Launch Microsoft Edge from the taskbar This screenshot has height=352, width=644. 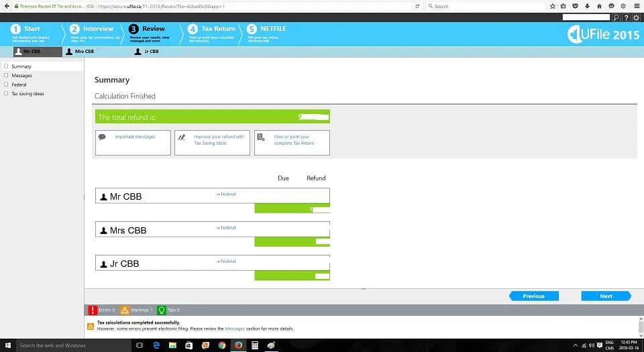[x=156, y=345]
